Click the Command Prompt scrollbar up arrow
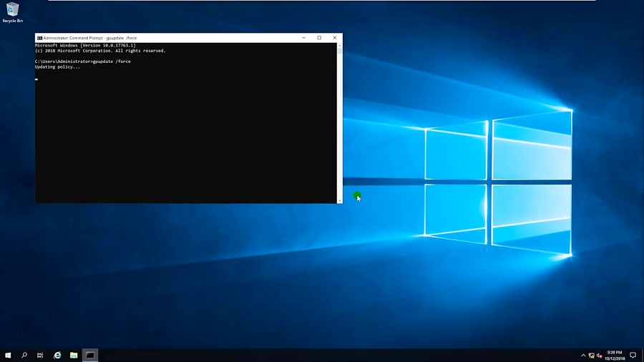The height and width of the screenshot is (362, 644). tap(340, 45)
